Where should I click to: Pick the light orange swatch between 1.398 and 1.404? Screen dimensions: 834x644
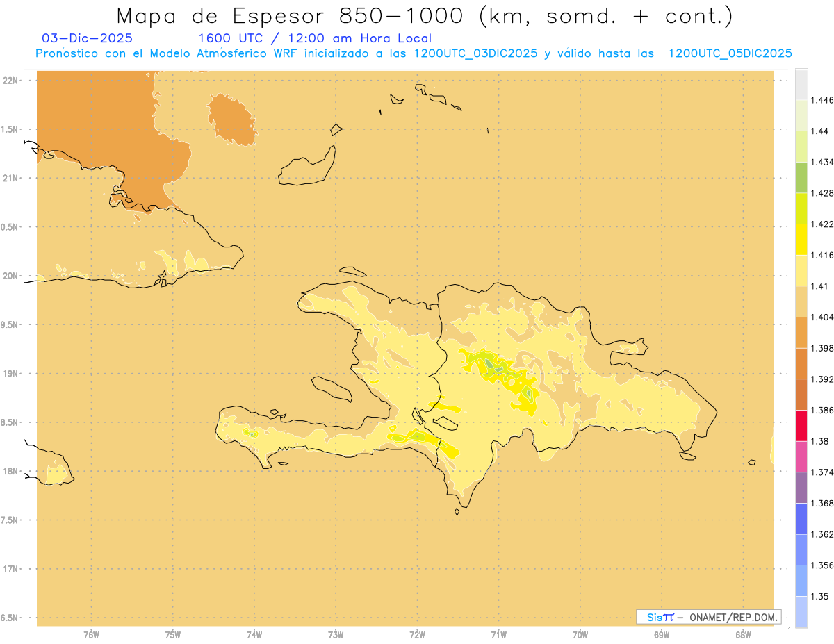pos(801,332)
